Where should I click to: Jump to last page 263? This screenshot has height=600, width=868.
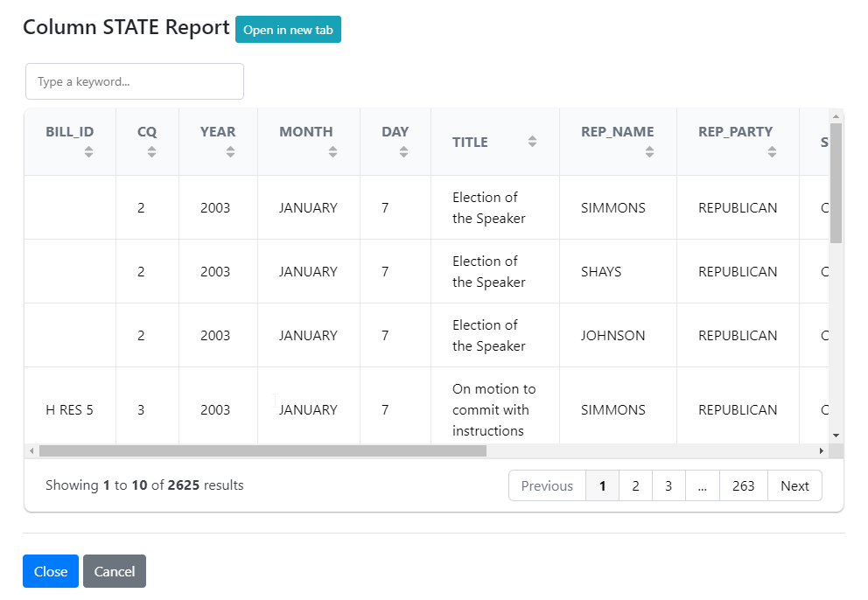pyautogui.click(x=743, y=485)
